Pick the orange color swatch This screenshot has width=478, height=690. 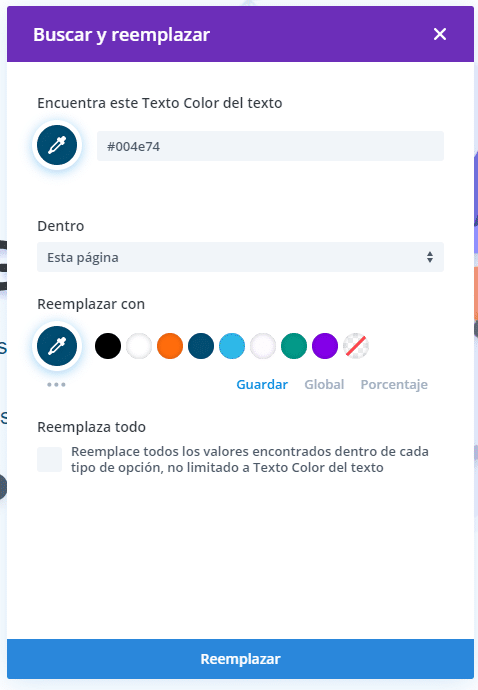click(170, 346)
